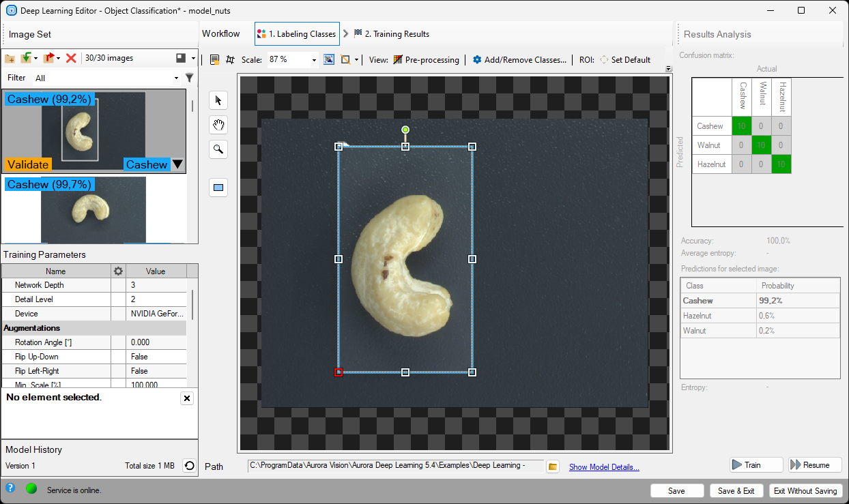849x504 pixels.
Task: Open Add/Remove Classes dialog
Action: click(519, 60)
